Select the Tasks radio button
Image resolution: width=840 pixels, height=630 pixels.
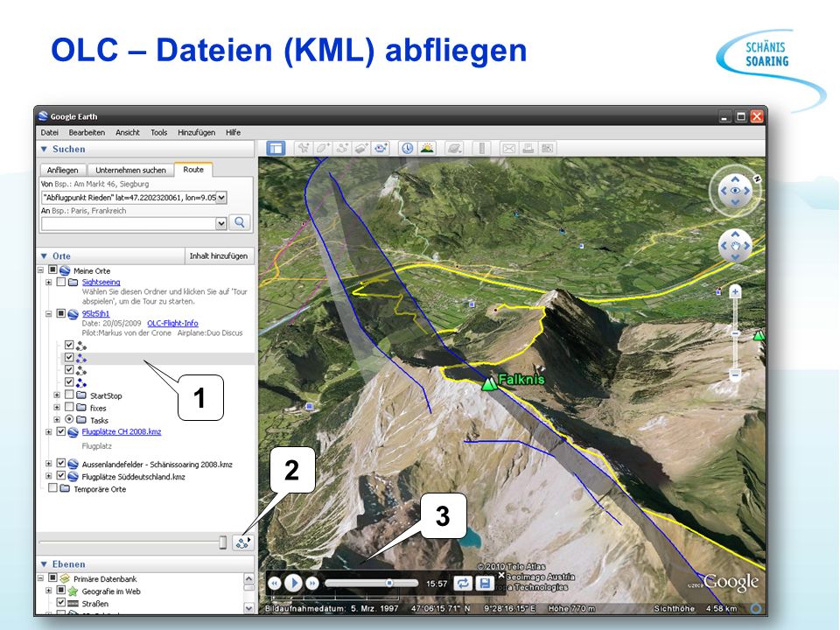pyautogui.click(x=69, y=419)
